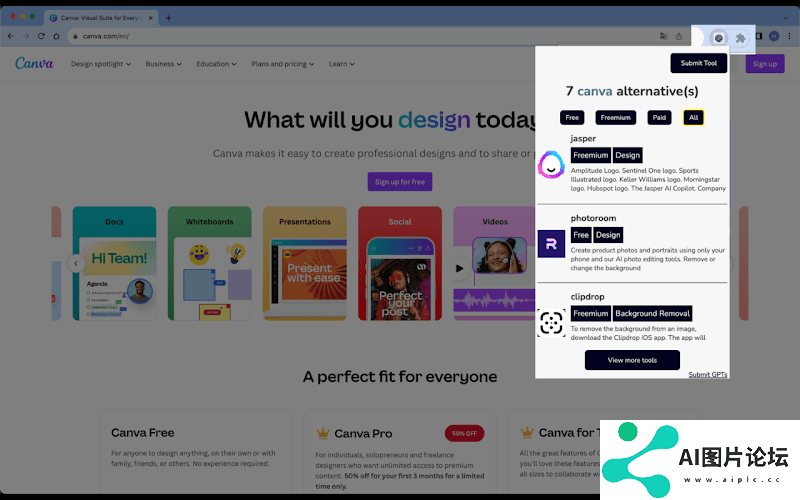The width and height of the screenshot is (800, 500).
Task: Click the clipdrop Freemium tag
Action: [590, 313]
